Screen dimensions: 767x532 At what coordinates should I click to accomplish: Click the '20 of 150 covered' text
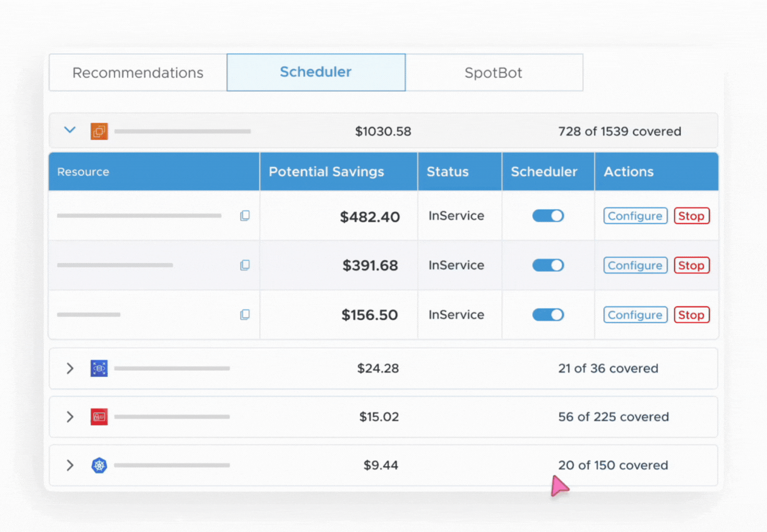[613, 465]
